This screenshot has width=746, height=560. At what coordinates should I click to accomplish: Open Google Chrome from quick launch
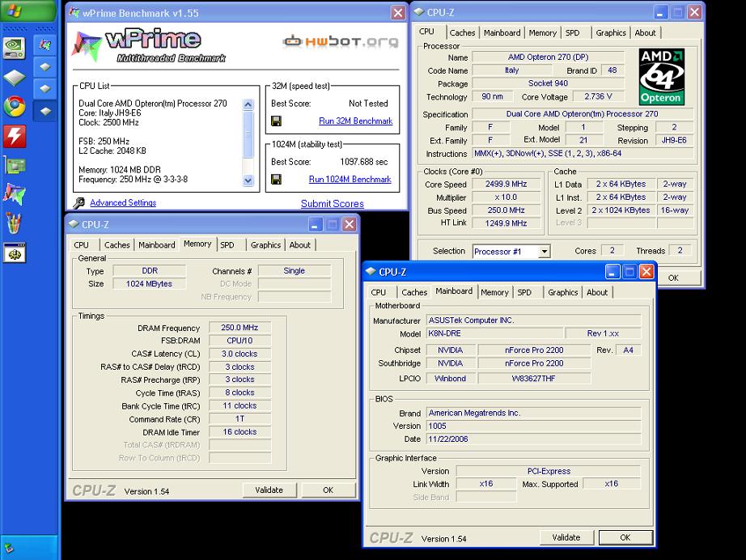(x=15, y=107)
